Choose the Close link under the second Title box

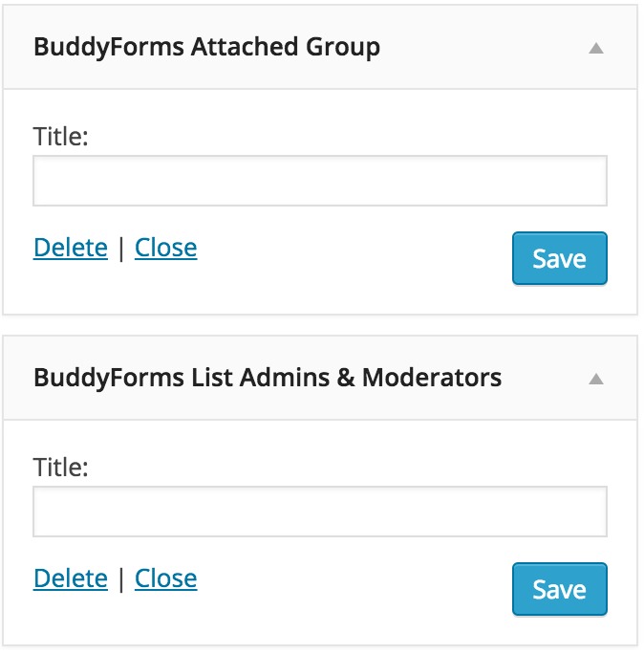[166, 578]
